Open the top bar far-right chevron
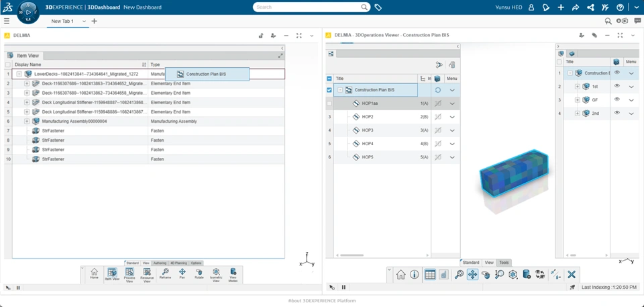 (636, 7)
